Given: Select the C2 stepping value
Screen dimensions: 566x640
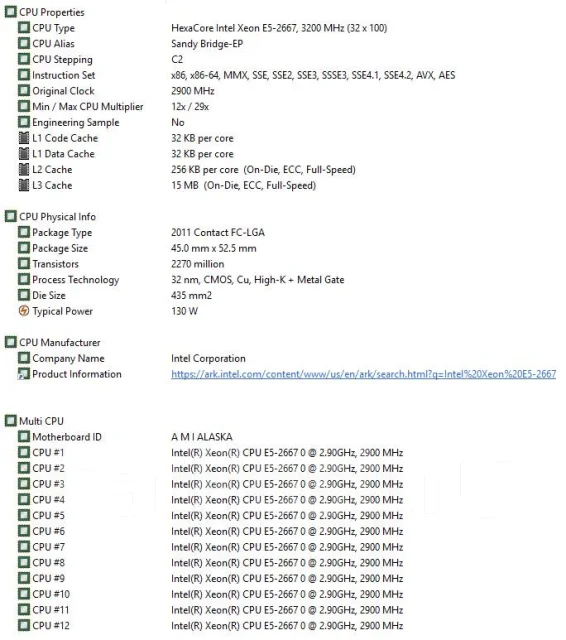Looking at the screenshot, I should pyautogui.click(x=177, y=59).
